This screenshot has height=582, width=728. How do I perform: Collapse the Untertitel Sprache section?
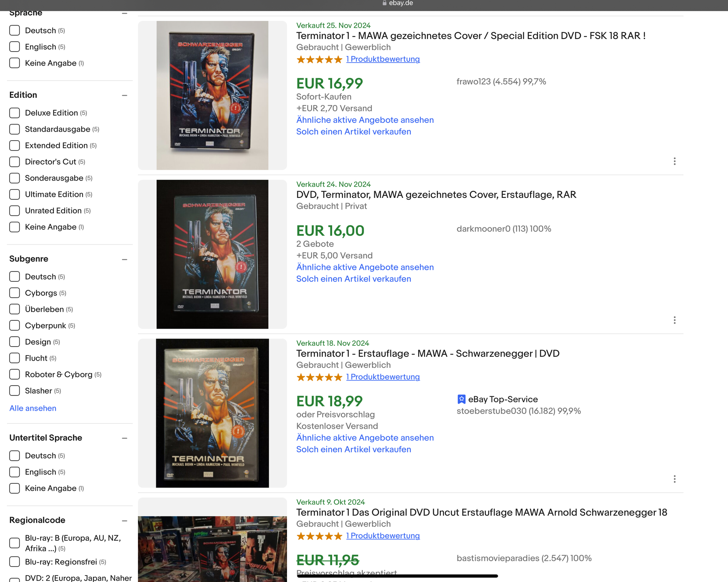pos(124,438)
